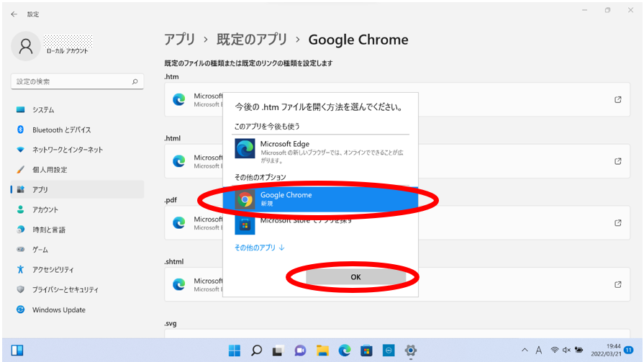
Task: Open the external link icon for .html
Action: [x=617, y=161]
